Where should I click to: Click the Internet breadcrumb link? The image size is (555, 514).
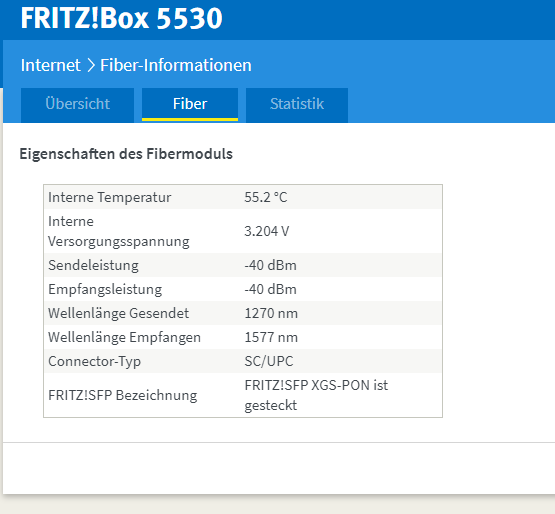pyautogui.click(x=51, y=65)
